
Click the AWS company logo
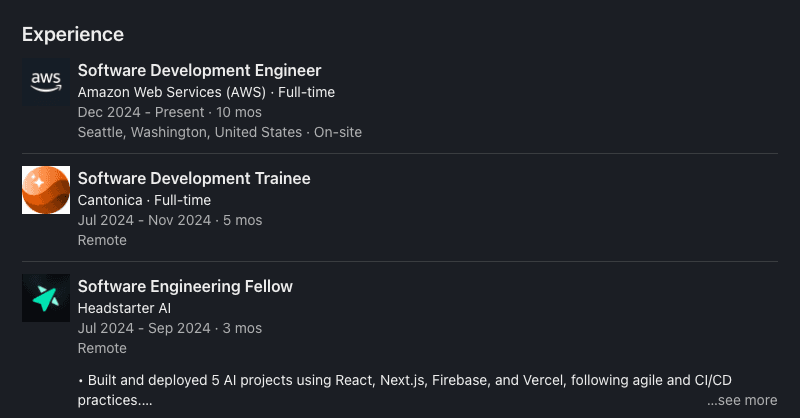click(x=46, y=82)
